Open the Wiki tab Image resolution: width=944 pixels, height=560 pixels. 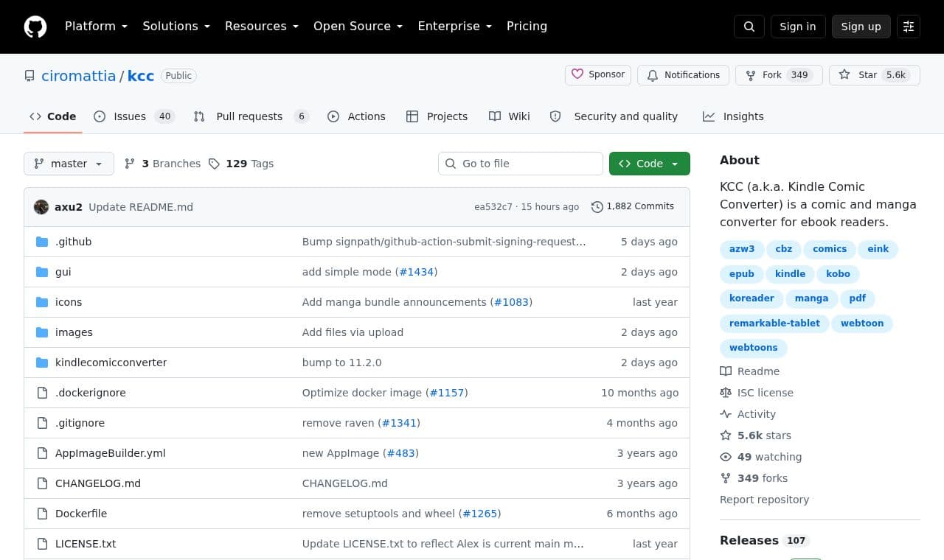pyautogui.click(x=510, y=116)
